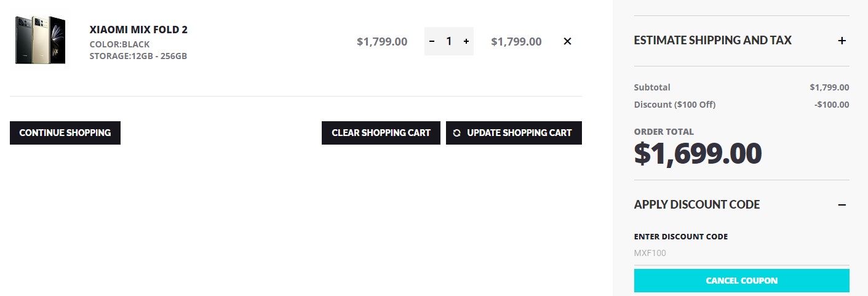Open the Estimate Shipping and Tax heading
Screen dimensions: 868x296
(x=713, y=41)
